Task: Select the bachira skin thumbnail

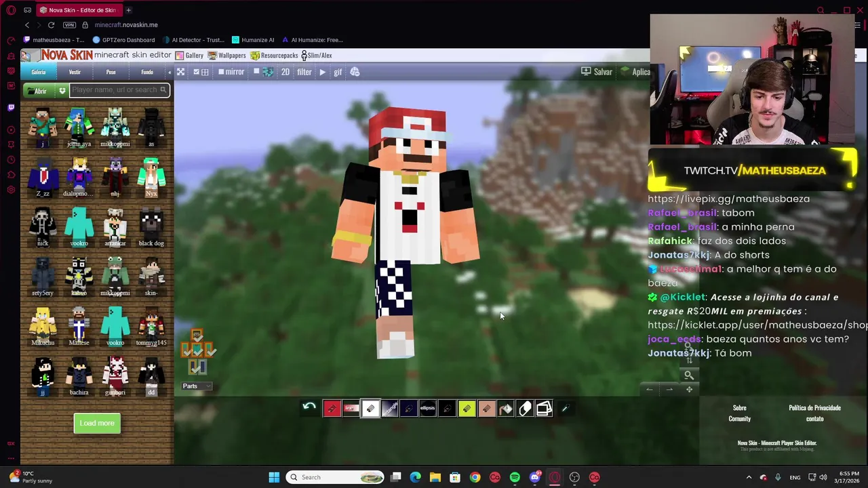Action: pyautogui.click(x=79, y=376)
